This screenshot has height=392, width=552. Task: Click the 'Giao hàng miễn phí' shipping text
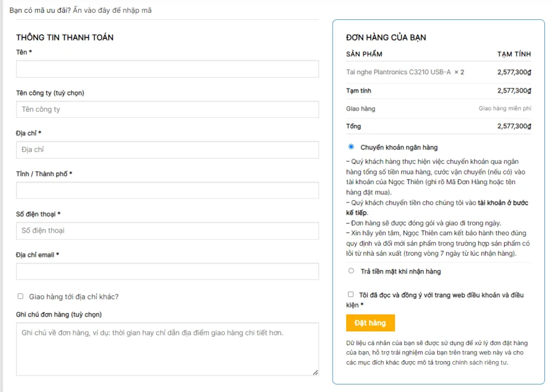pyautogui.click(x=505, y=109)
